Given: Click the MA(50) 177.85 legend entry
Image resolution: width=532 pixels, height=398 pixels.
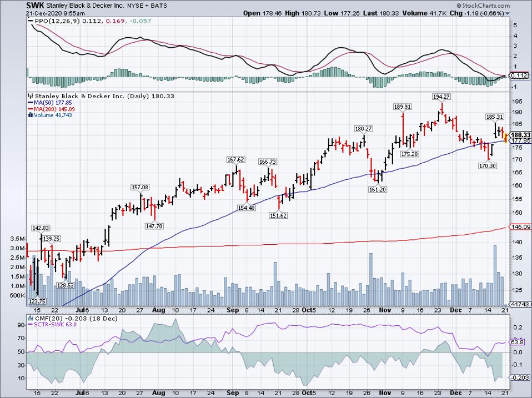Looking at the screenshot, I should pyautogui.click(x=53, y=103).
